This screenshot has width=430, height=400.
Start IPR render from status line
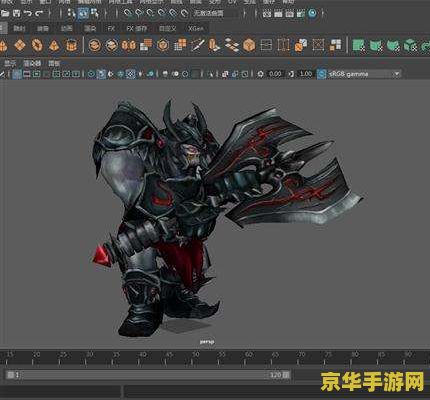tap(289, 13)
